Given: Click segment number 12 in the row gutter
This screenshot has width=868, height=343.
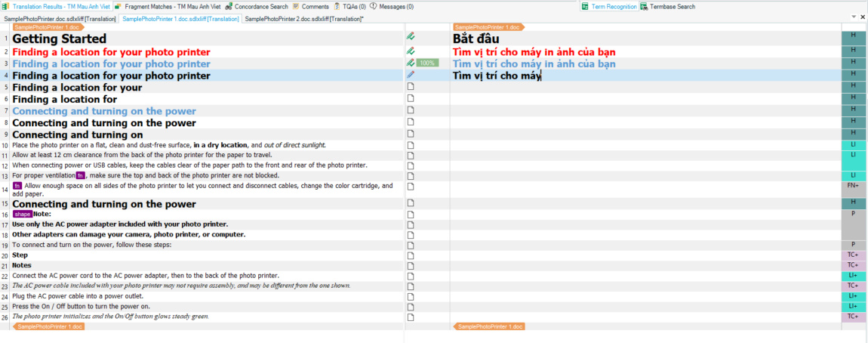Looking at the screenshot, I should click(x=5, y=165).
